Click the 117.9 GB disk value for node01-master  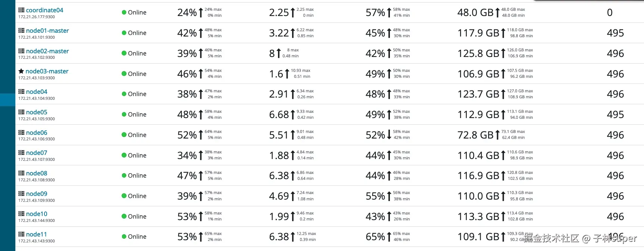(x=478, y=33)
